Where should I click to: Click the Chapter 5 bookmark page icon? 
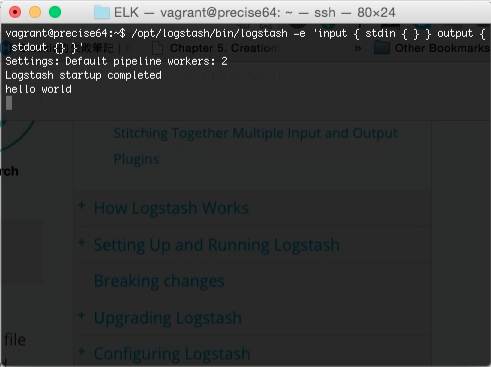pos(157,48)
